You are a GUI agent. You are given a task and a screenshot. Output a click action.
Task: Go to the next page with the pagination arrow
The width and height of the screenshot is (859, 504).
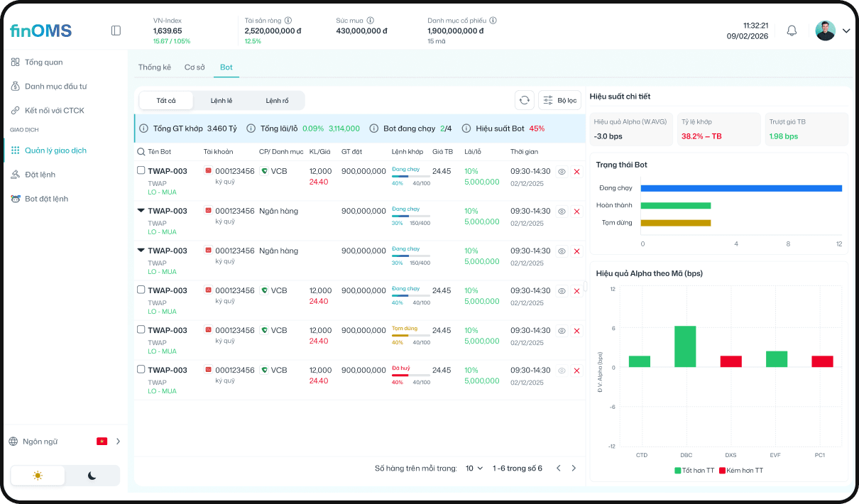pos(574,468)
